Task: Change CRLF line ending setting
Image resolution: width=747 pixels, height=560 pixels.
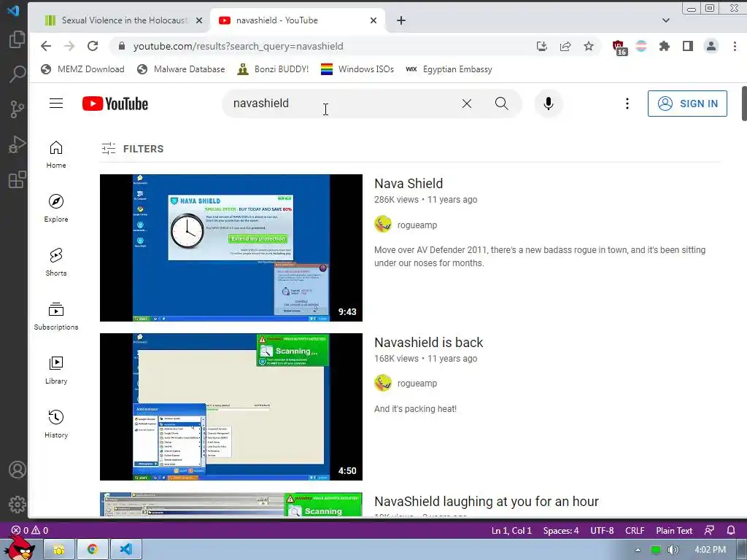Action: 635,530
